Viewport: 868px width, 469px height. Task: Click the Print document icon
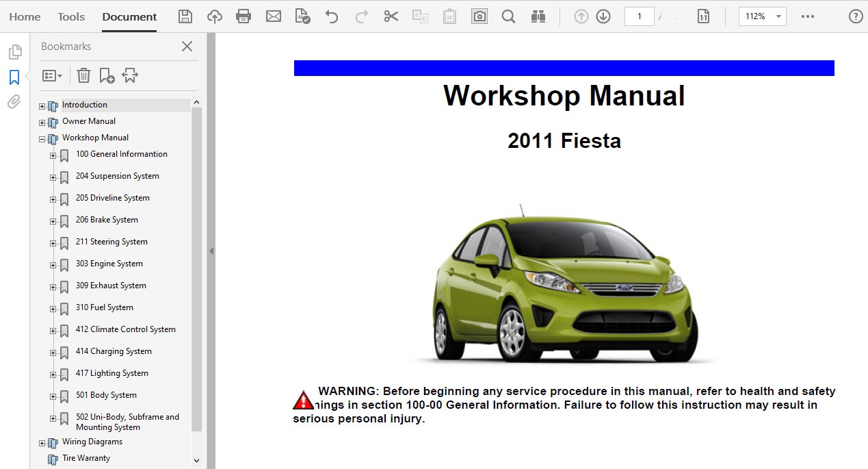click(x=244, y=16)
